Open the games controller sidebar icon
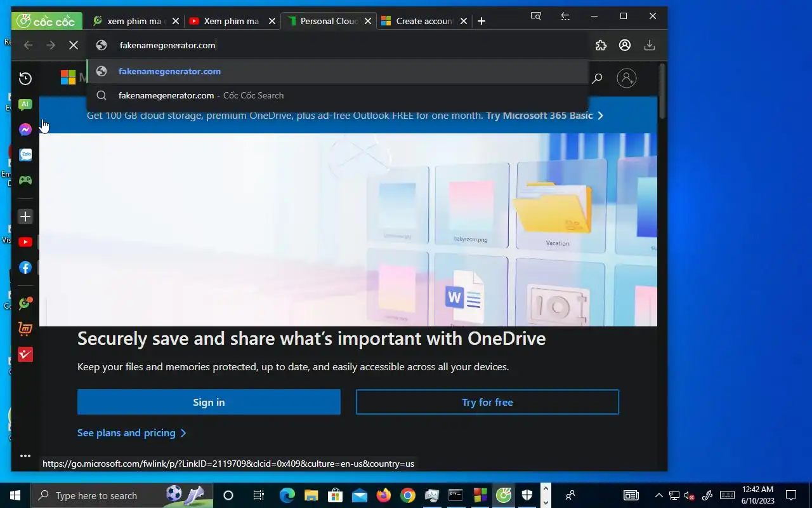This screenshot has height=508, width=812. coord(25,180)
